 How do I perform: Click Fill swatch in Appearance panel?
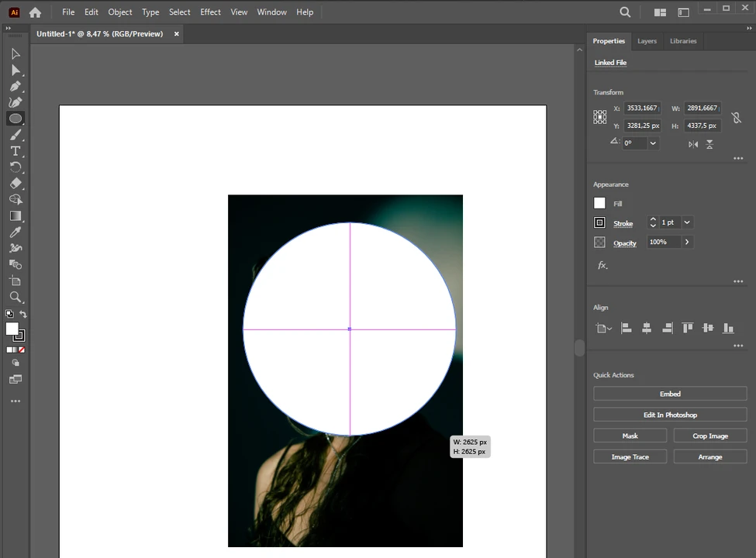pos(599,203)
